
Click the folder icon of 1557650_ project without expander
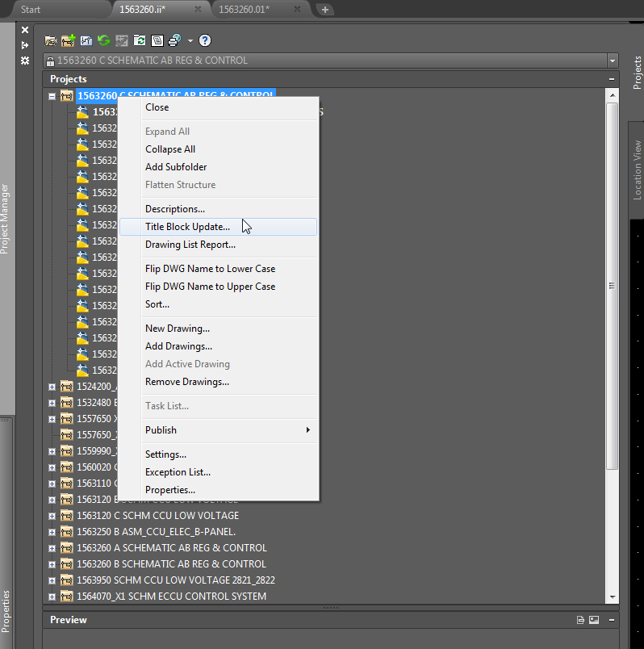67,435
